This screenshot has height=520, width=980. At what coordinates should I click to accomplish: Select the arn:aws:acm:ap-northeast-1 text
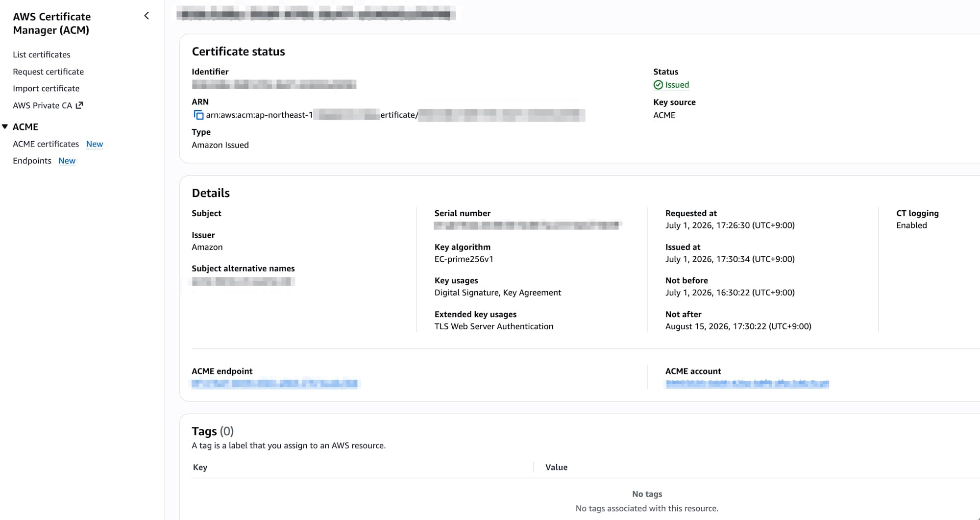click(x=259, y=115)
